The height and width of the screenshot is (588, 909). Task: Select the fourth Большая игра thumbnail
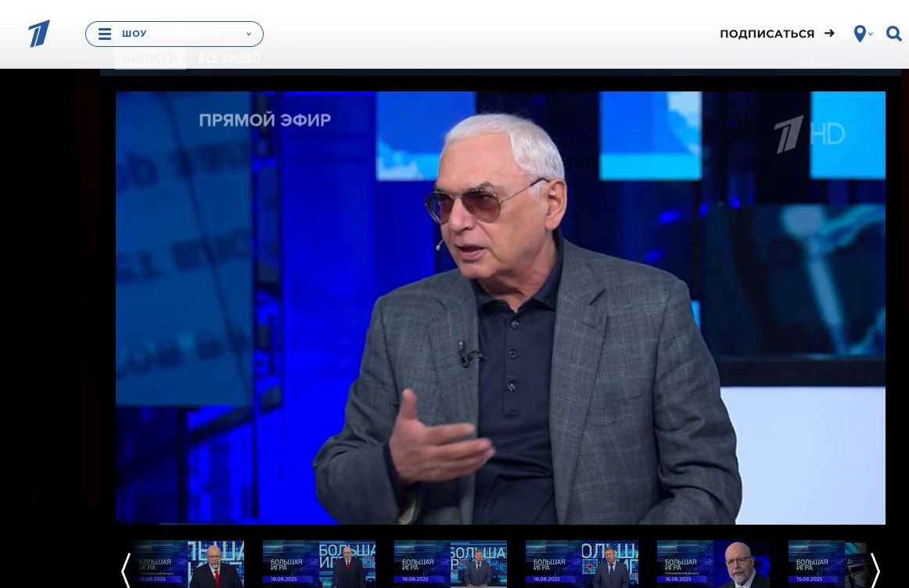tap(582, 564)
